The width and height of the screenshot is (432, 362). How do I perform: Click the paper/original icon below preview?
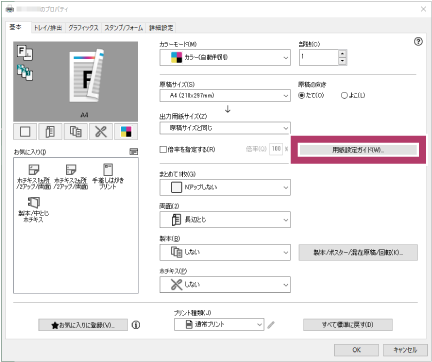(x=25, y=132)
